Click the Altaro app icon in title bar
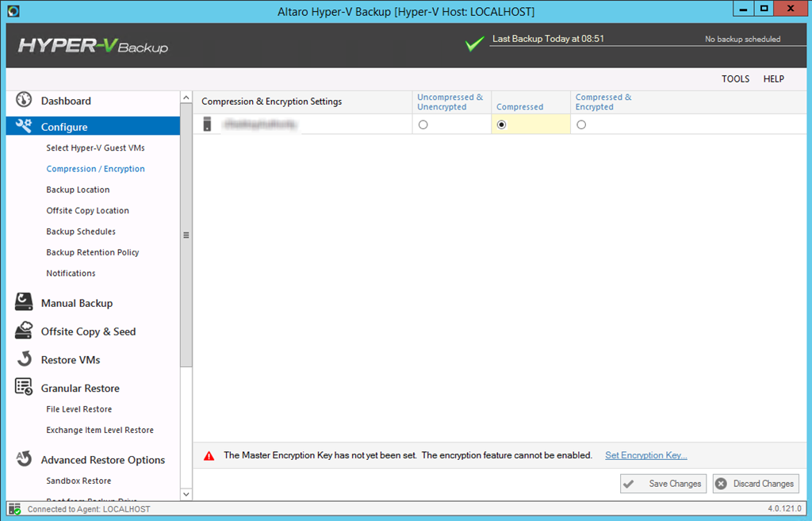Screen dimensions: 812x521 13,11
